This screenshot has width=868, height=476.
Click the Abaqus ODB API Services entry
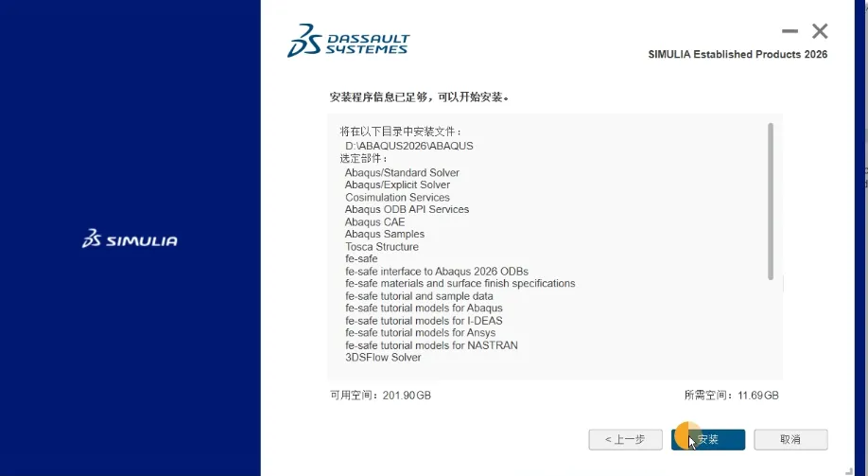tap(407, 209)
